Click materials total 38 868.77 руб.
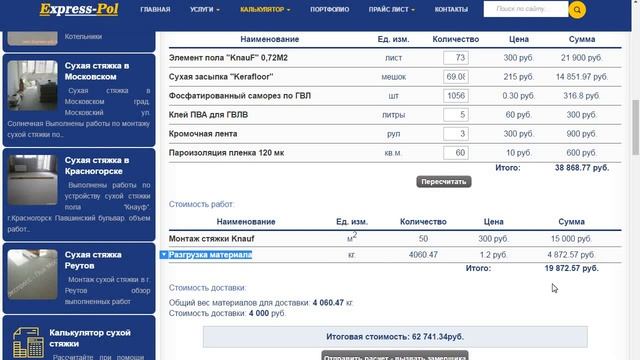 (x=582, y=168)
